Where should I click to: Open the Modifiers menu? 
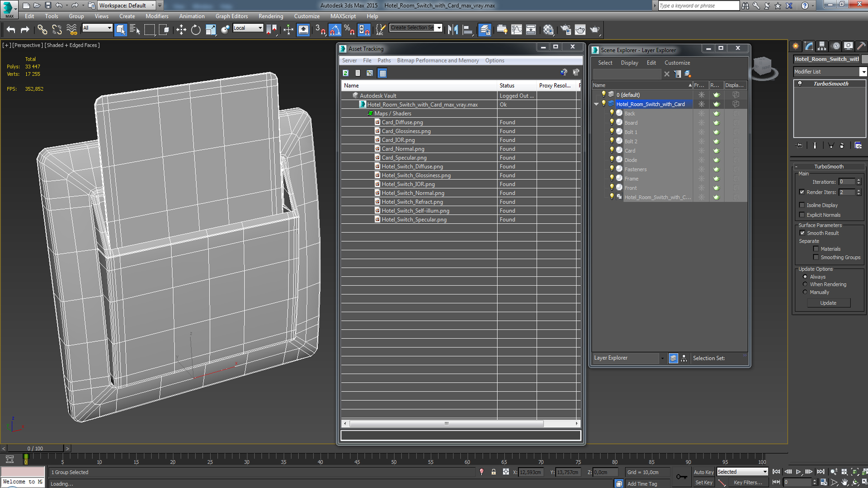point(157,16)
